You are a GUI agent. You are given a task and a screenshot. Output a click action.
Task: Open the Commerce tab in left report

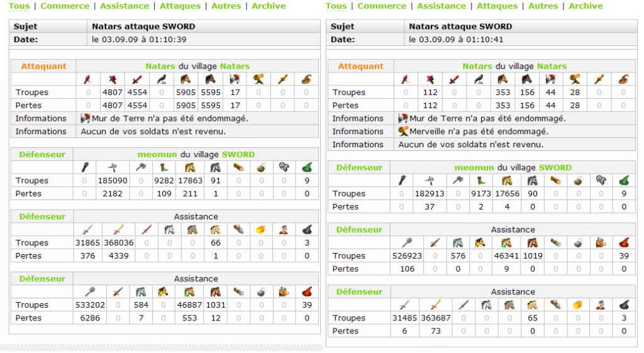point(65,6)
